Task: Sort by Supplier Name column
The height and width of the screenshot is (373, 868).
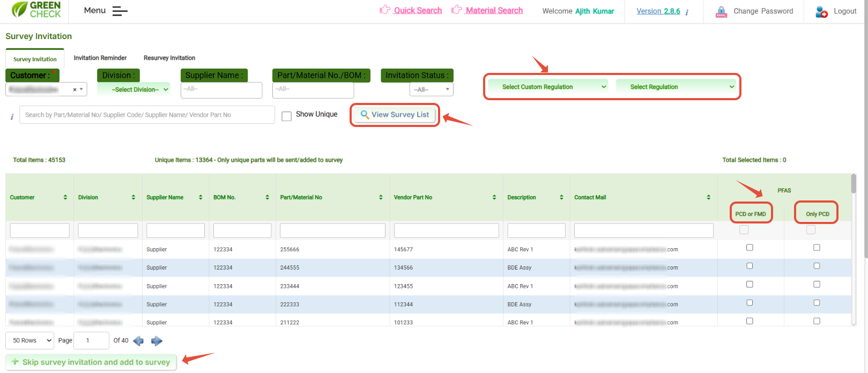Action: point(201,197)
